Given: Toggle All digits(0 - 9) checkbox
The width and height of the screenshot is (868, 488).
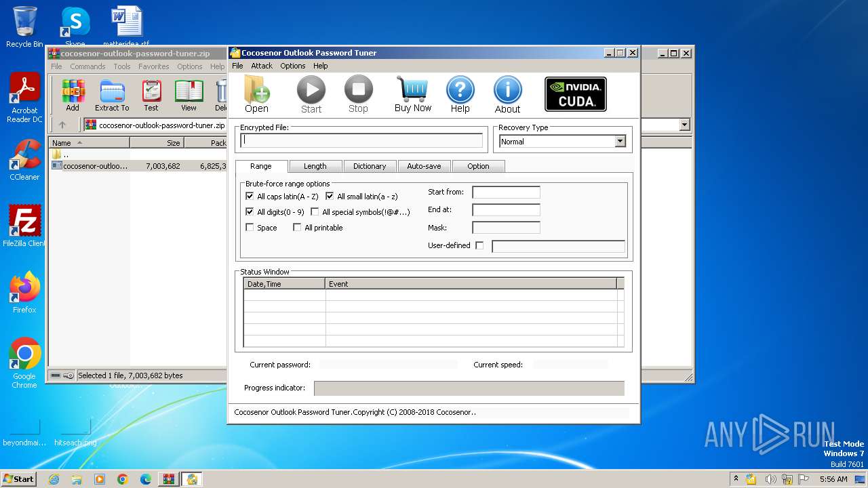Looking at the screenshot, I should point(250,211).
